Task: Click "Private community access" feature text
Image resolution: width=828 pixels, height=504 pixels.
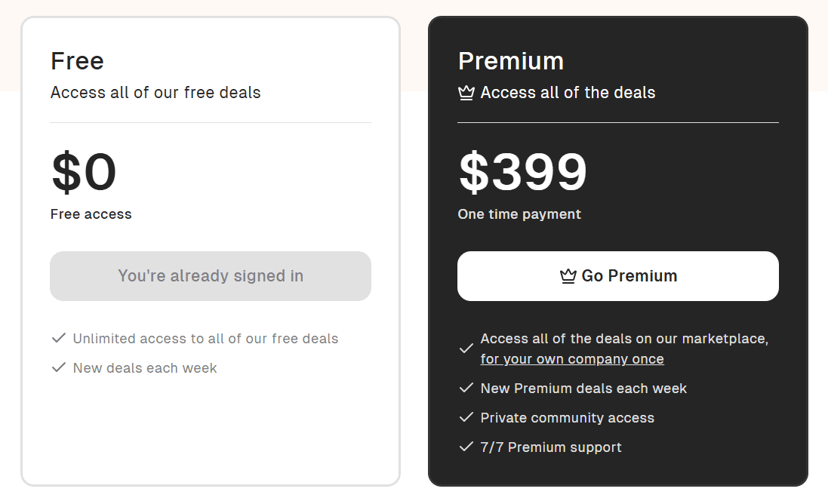Action: point(567,418)
